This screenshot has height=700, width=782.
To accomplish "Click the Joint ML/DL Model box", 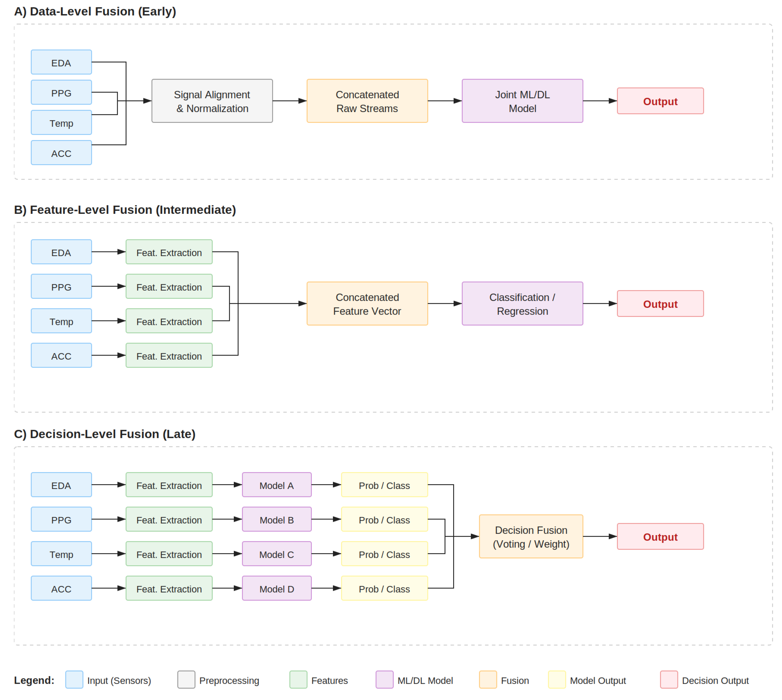I will [x=522, y=101].
